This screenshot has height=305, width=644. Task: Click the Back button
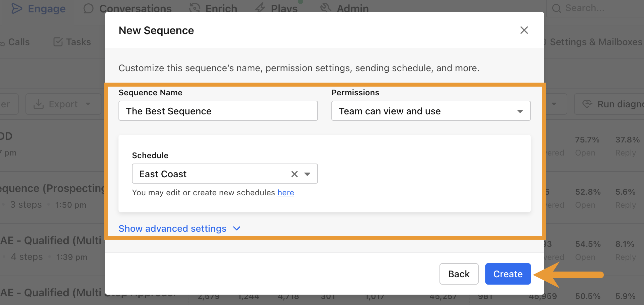click(459, 274)
